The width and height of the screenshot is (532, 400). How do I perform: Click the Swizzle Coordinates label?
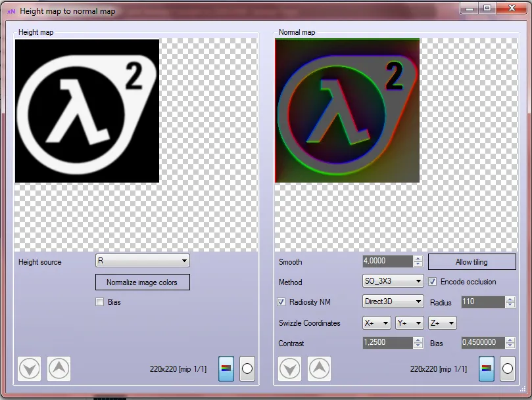(310, 323)
